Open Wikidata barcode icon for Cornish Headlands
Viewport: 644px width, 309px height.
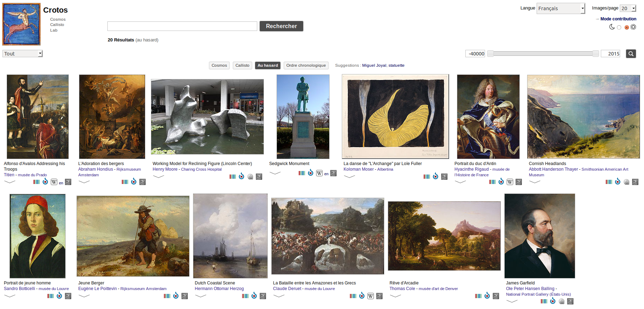[x=609, y=182]
